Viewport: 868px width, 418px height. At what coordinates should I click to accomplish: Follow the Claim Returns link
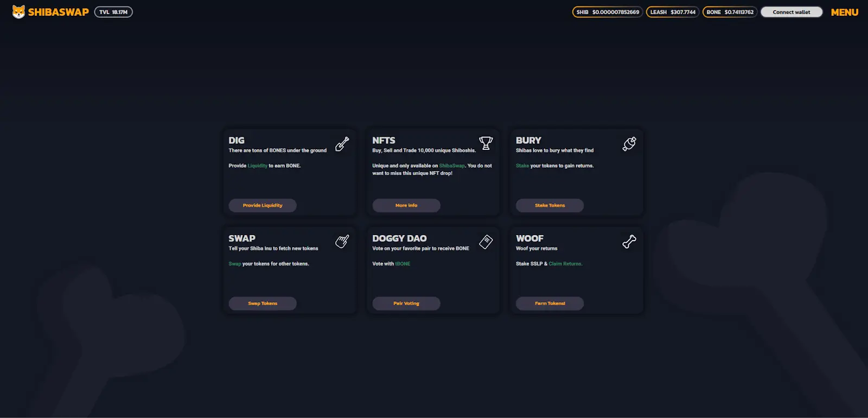click(565, 264)
